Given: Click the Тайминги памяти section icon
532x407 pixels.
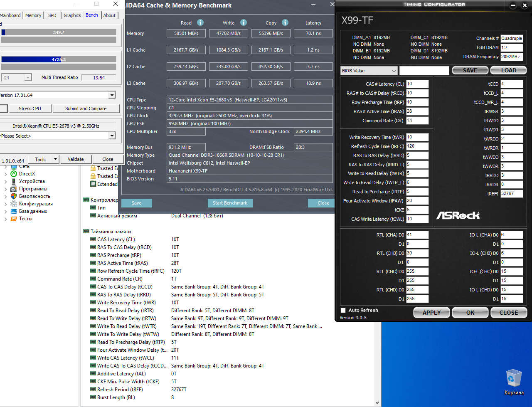Looking at the screenshot, I should pos(86,232).
